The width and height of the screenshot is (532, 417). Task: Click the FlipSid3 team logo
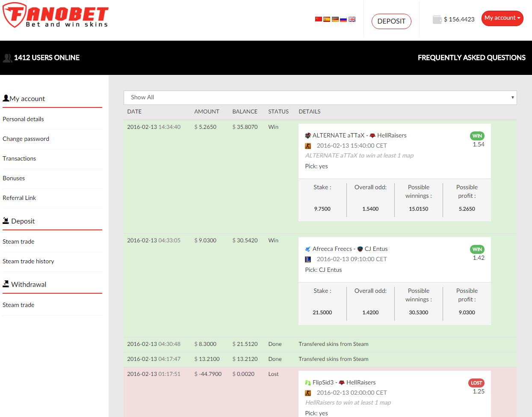click(x=308, y=382)
